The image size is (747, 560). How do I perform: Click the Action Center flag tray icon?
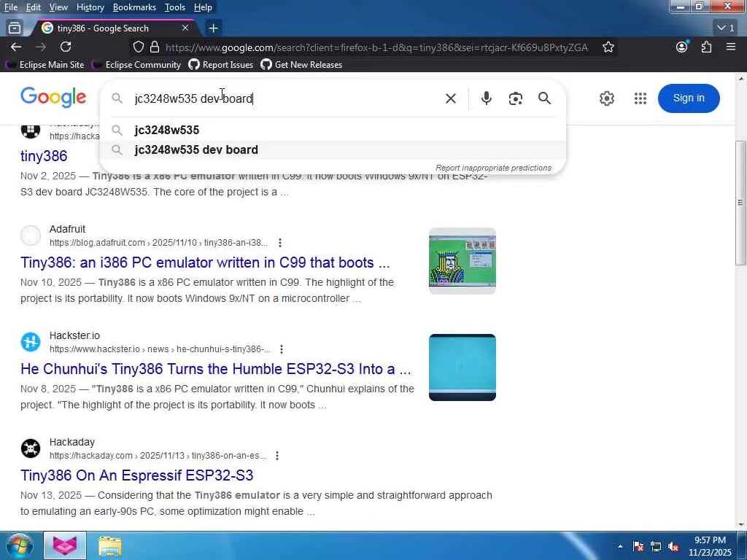638,547
